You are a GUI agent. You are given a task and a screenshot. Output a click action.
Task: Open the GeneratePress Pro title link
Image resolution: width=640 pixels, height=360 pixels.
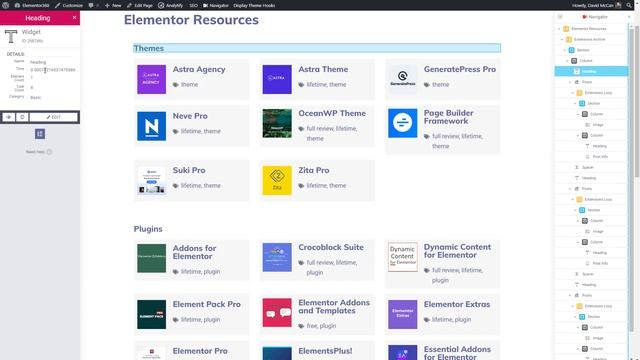pyautogui.click(x=460, y=69)
